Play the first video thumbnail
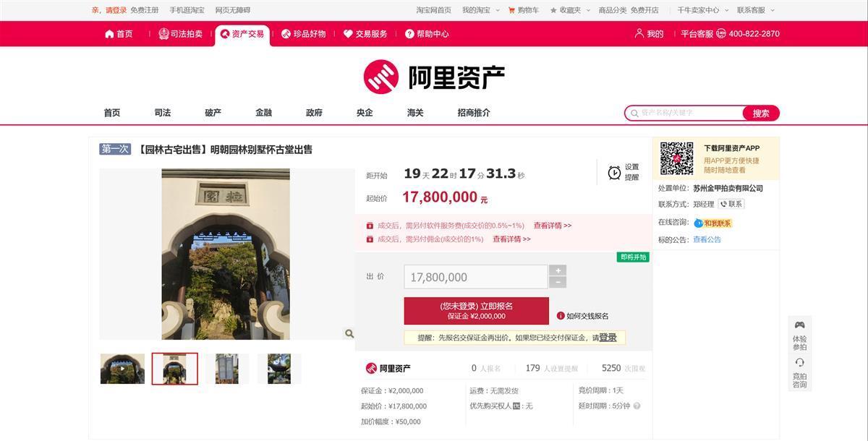 pyautogui.click(x=122, y=369)
